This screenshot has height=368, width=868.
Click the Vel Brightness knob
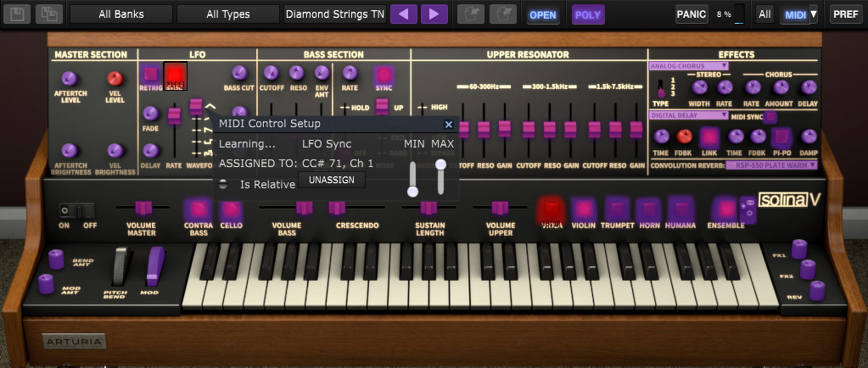115,151
